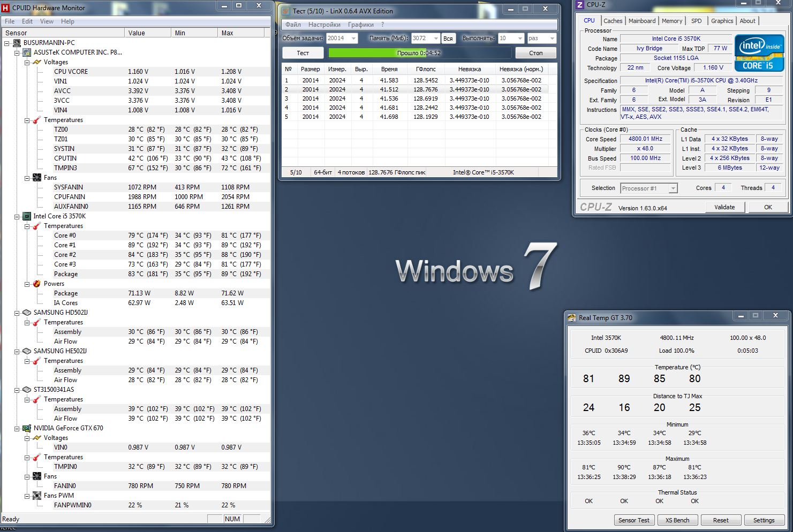Image resolution: width=793 pixels, height=532 pixels.
Task: Click the Intel Core i5 3570K chip icon
Action: tap(26, 216)
